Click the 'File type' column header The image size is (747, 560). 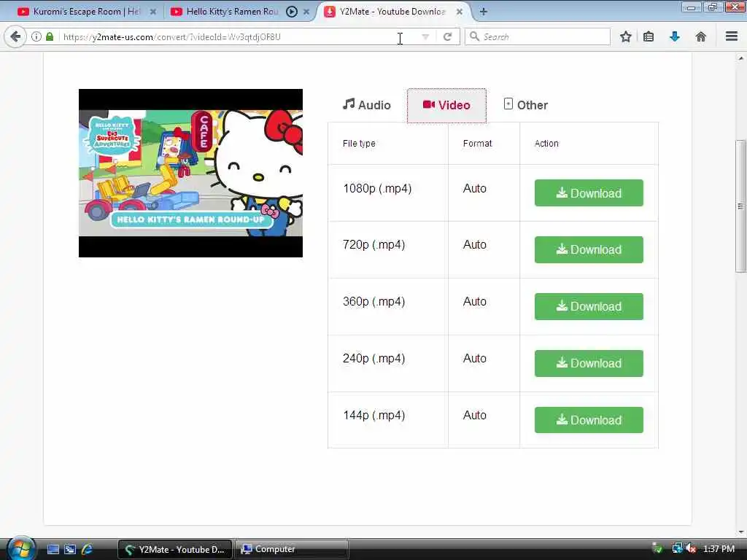pos(359,144)
